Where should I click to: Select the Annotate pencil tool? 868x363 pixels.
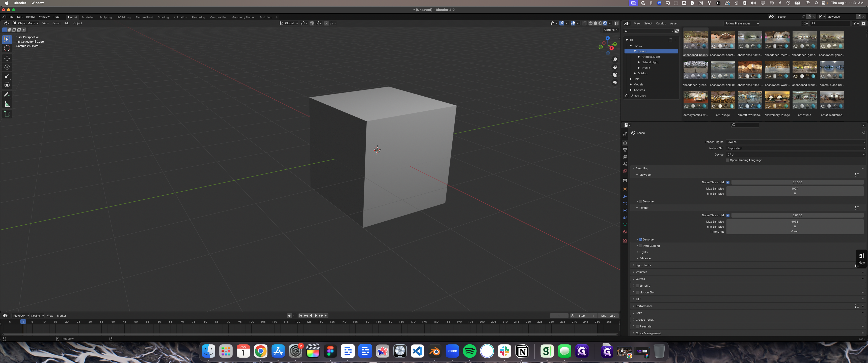7,95
